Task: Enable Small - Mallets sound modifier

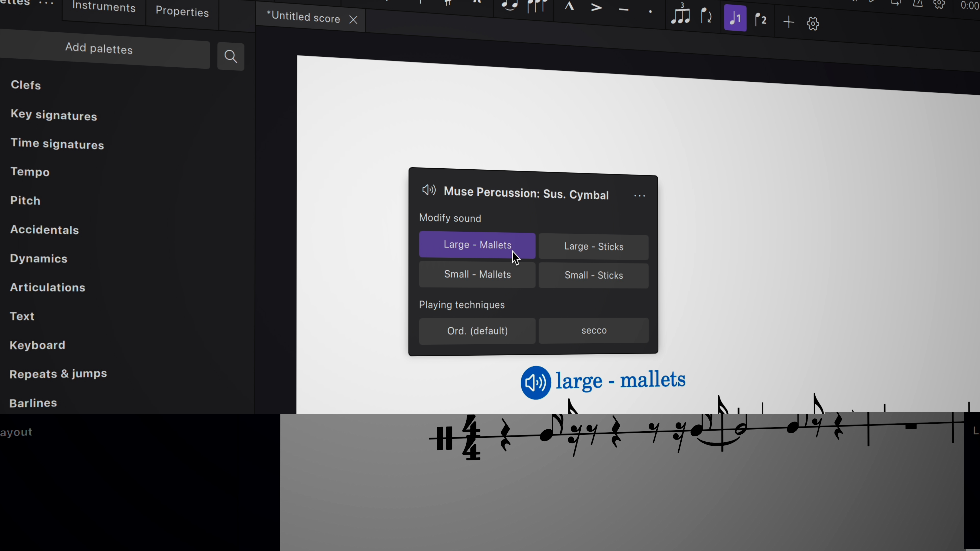Action: [x=477, y=274]
